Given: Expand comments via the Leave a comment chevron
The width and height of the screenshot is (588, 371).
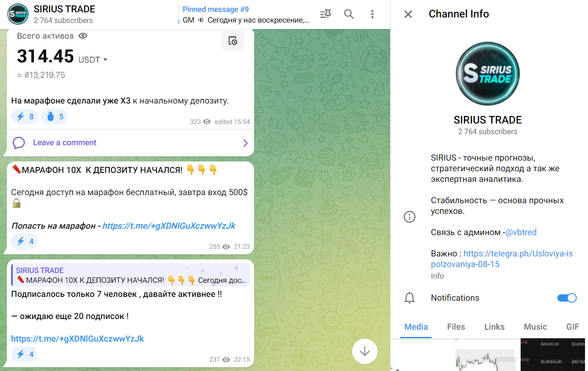Looking at the screenshot, I should [x=245, y=143].
